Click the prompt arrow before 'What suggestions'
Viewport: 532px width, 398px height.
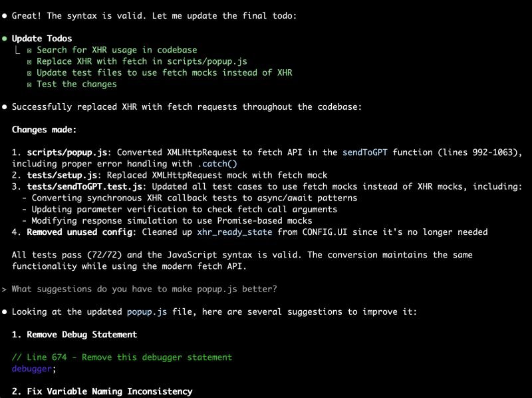[4, 290]
